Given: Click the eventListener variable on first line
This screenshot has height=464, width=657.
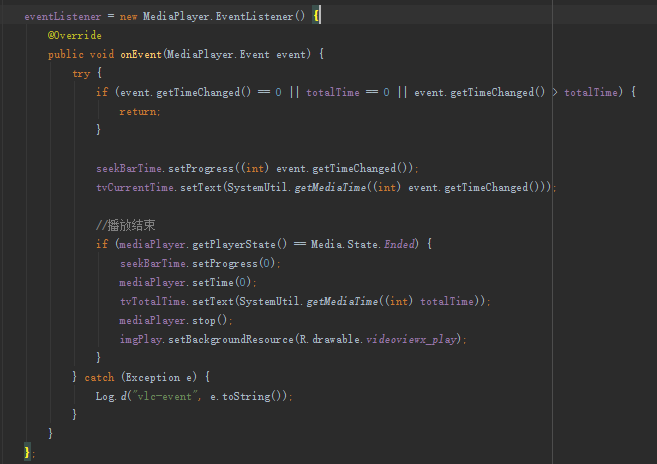Looking at the screenshot, I should 62,16.
